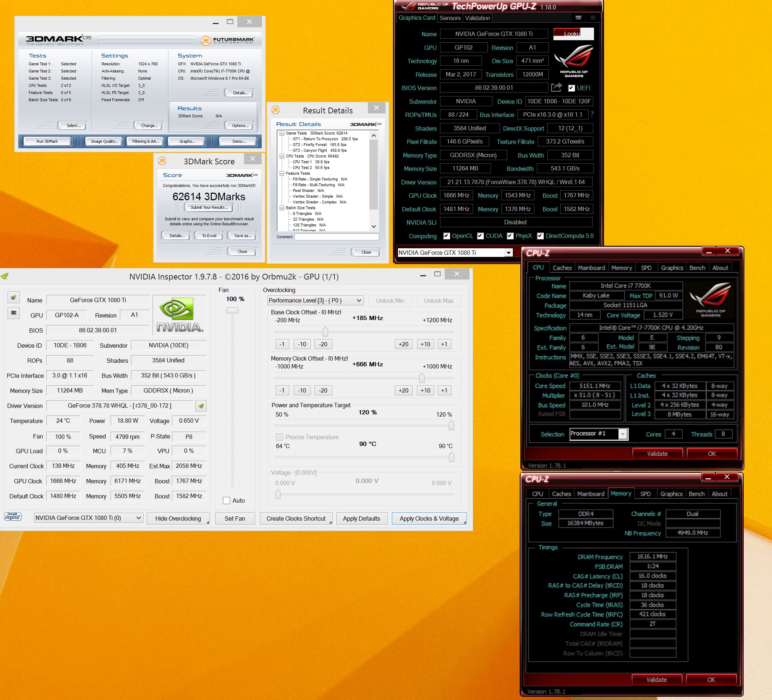Toggle the DirectCompute 5.0 checkbox
Viewport: 772px width, 700px height.
point(540,236)
